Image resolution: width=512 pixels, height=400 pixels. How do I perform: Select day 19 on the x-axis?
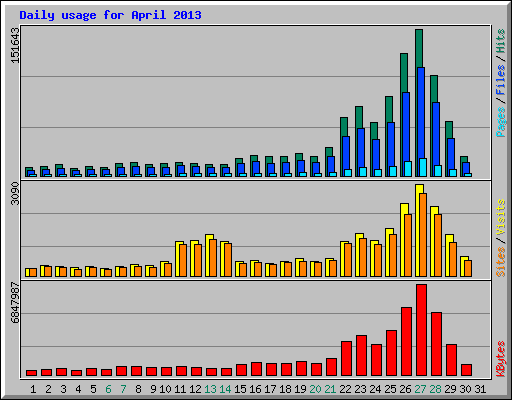click(300, 389)
